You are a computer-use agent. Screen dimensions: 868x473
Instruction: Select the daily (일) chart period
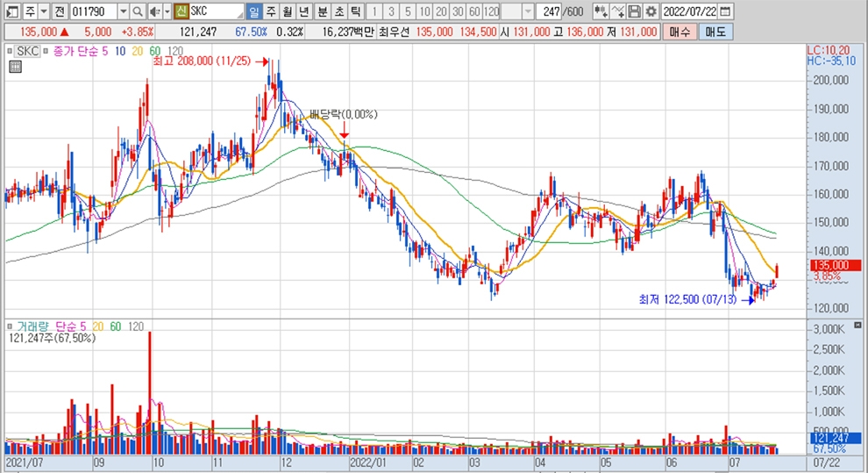253,11
